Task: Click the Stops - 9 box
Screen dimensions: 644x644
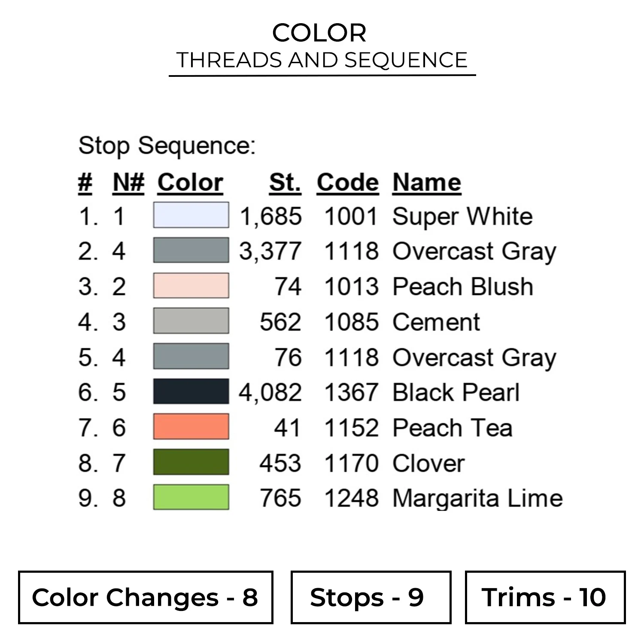Action: click(371, 597)
